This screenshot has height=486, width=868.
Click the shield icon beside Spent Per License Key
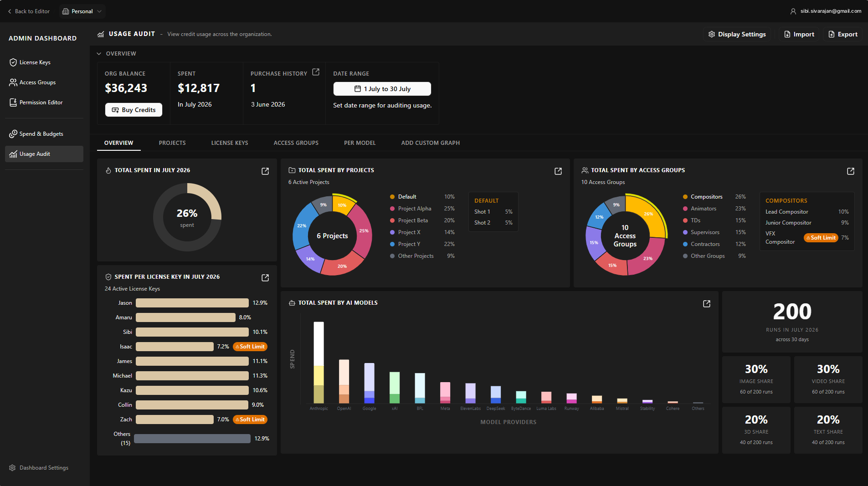point(108,277)
